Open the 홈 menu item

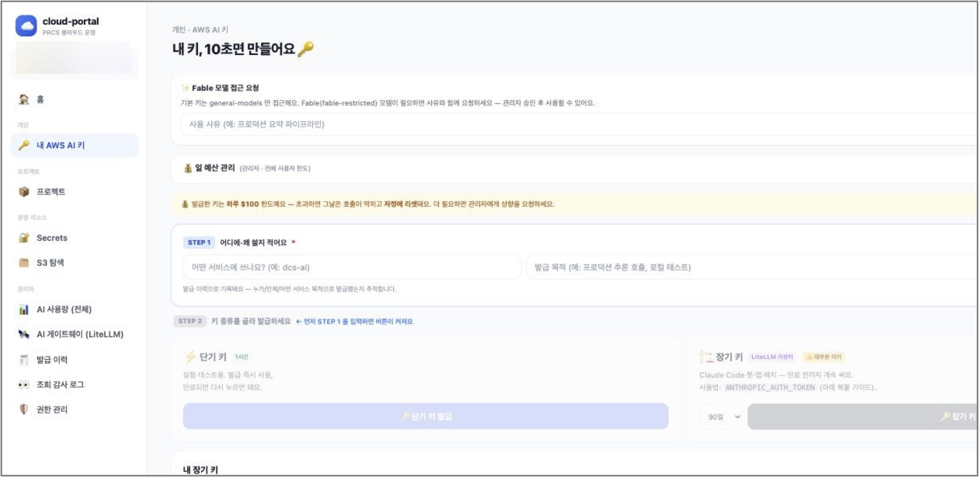[x=74, y=99]
